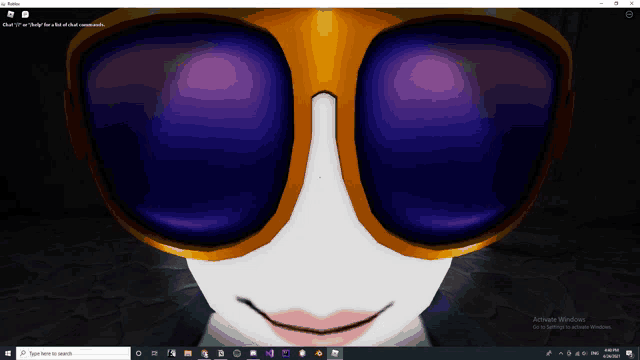Open the Action Center notifications icon
This screenshot has height=360, width=640.
(x=630, y=353)
